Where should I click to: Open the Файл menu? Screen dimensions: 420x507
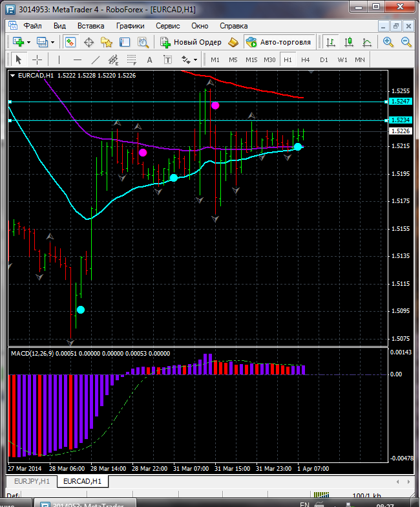click(x=32, y=26)
